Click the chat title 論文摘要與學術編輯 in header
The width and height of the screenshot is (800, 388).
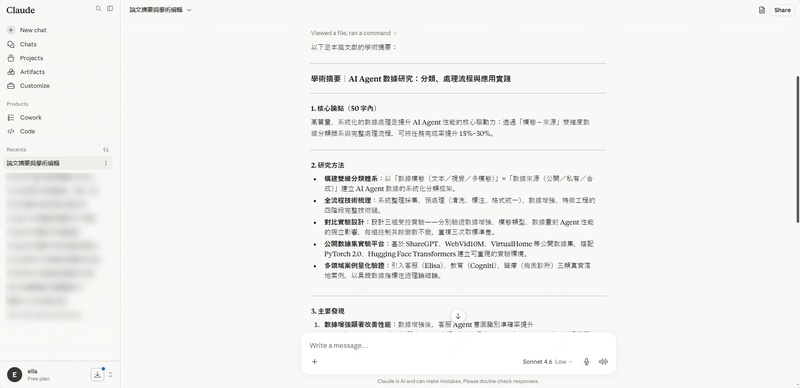tap(156, 10)
